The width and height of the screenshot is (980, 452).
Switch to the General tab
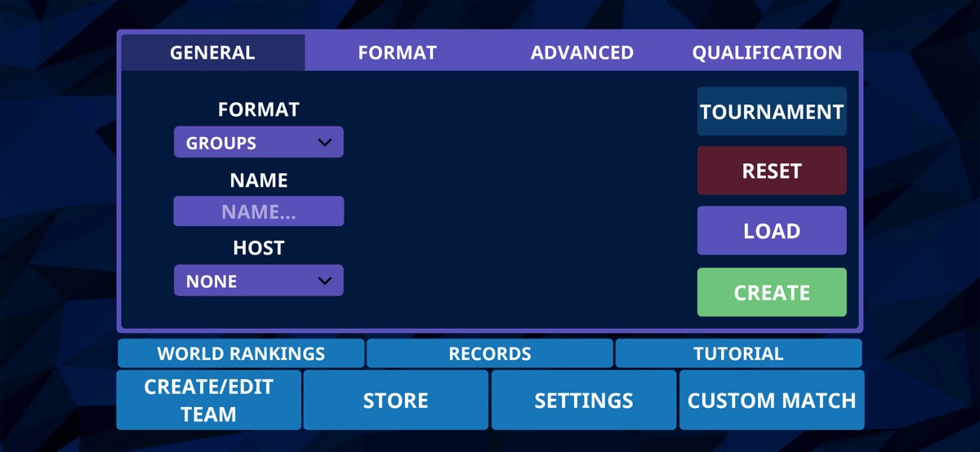pyautogui.click(x=212, y=53)
